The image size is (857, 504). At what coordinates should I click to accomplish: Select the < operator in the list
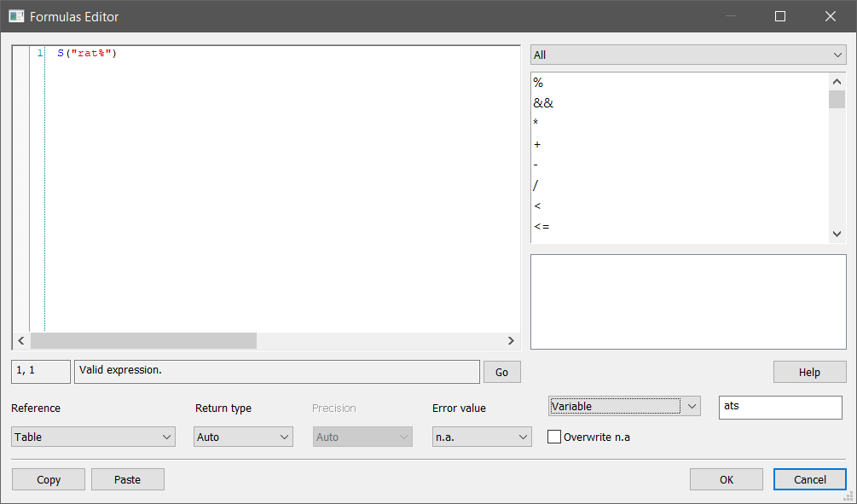click(x=537, y=206)
